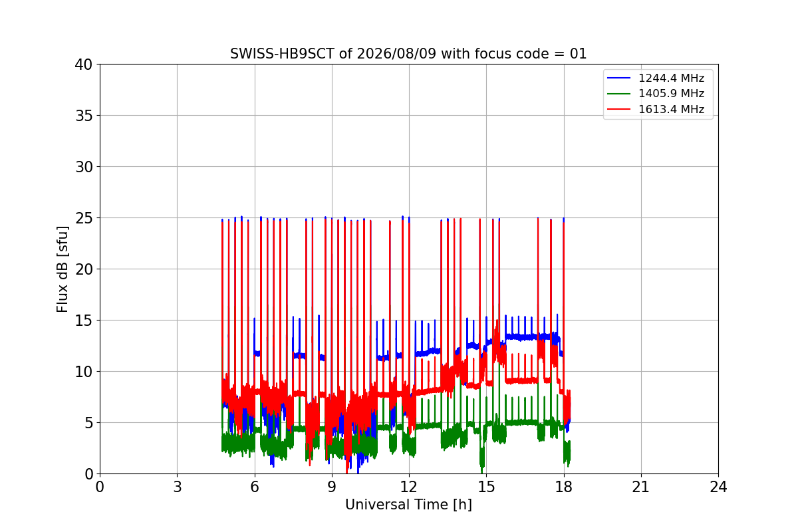Click the blue line swatch in legend
Screen dimensions: 798x532
pos(619,78)
